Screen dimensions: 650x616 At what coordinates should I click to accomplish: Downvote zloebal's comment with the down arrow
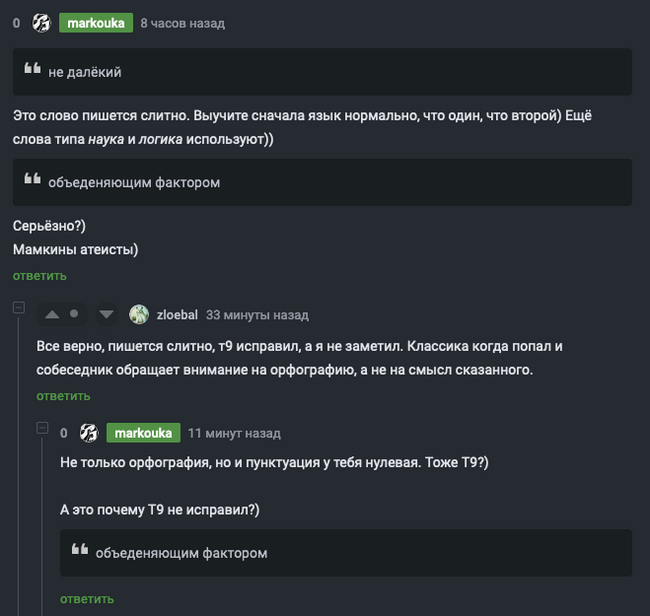106,314
